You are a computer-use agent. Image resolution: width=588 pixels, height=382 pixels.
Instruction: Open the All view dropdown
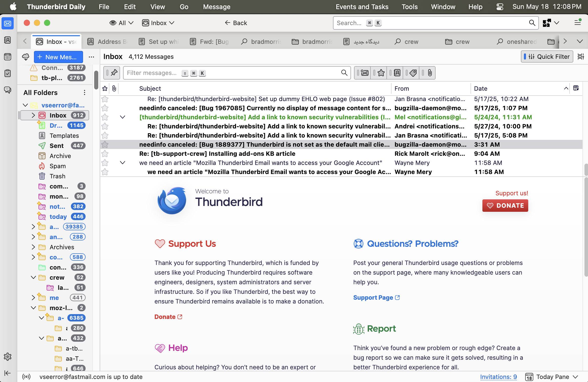122,23
